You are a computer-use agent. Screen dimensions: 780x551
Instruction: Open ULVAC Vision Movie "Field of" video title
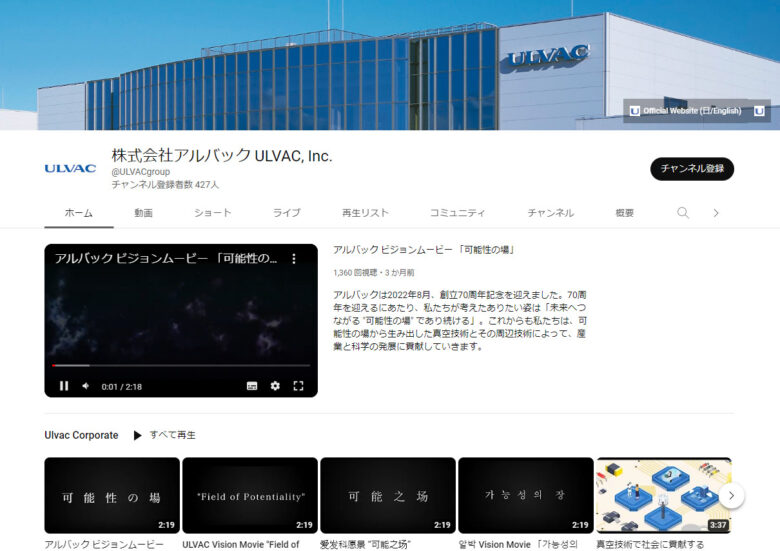pyautogui.click(x=241, y=545)
